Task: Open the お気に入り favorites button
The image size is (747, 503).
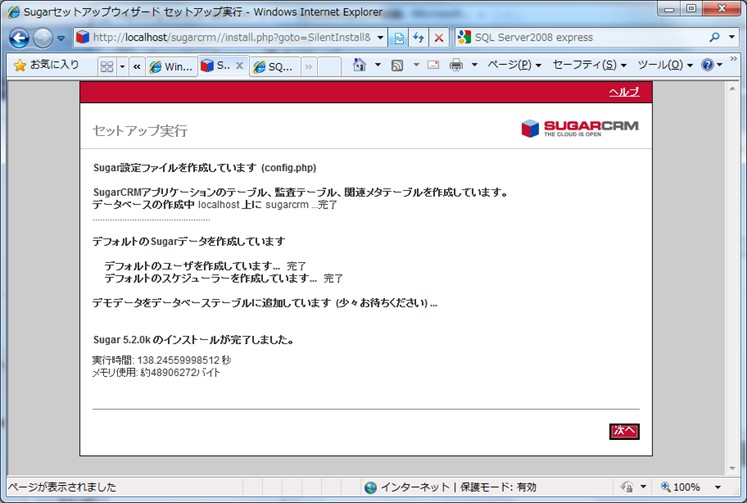Action: pyautogui.click(x=46, y=65)
